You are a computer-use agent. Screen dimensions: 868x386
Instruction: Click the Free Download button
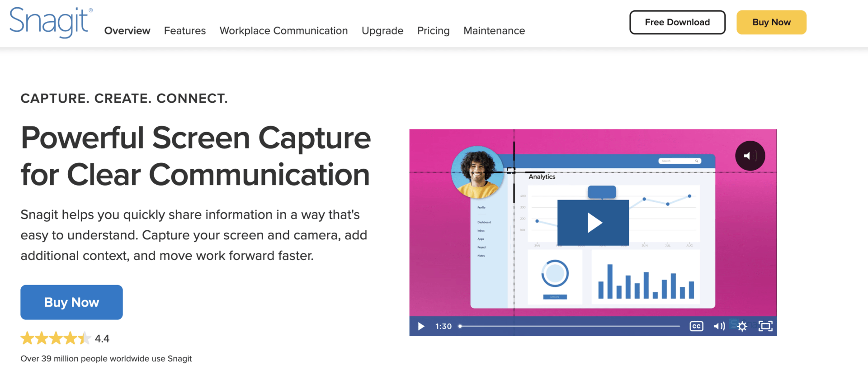coord(677,22)
